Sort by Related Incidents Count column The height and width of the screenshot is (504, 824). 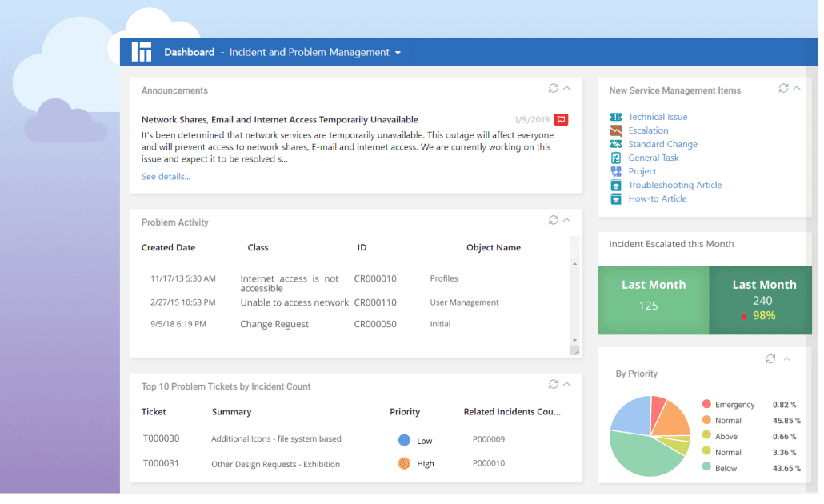512,412
